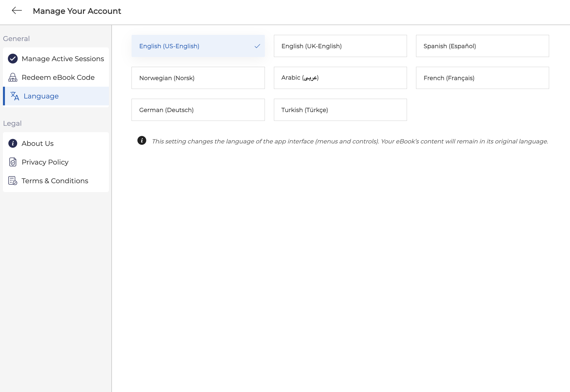Open the Privacy Policy link
The image size is (570, 392).
45,162
